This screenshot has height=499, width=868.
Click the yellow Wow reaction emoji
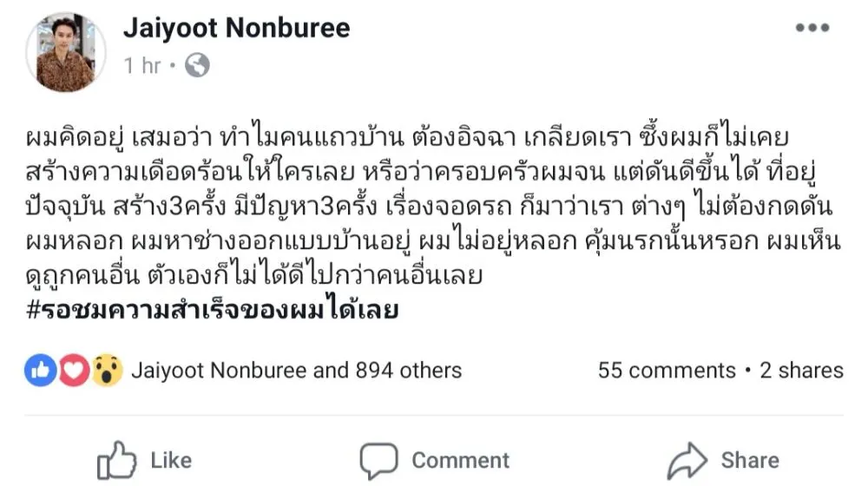(x=106, y=371)
